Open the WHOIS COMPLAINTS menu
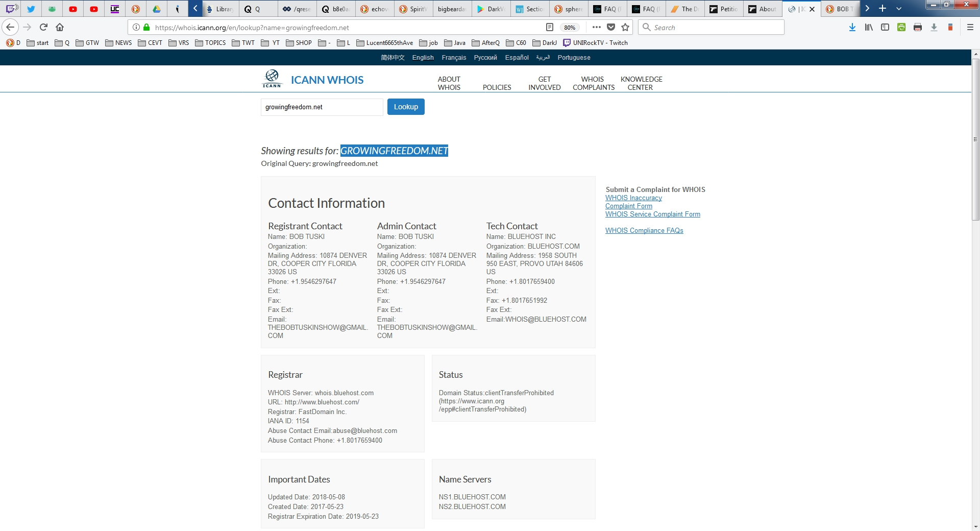Viewport: 980px width, 531px height. 593,83
